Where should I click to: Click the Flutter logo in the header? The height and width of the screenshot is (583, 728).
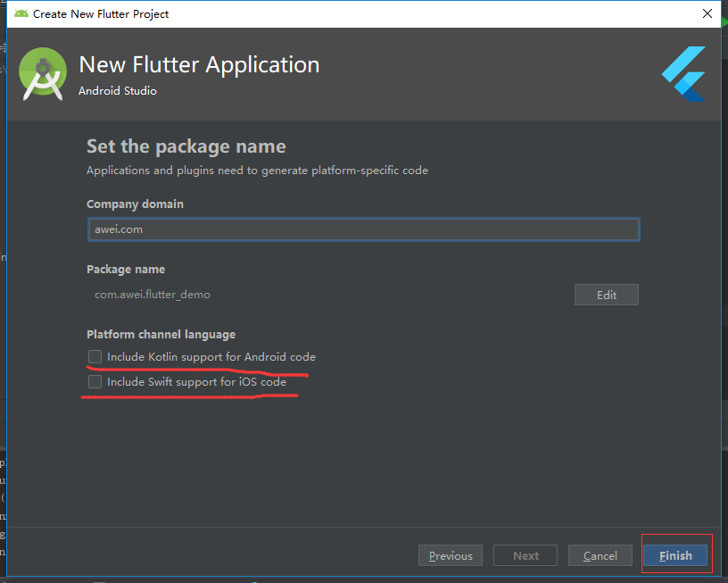(683, 73)
